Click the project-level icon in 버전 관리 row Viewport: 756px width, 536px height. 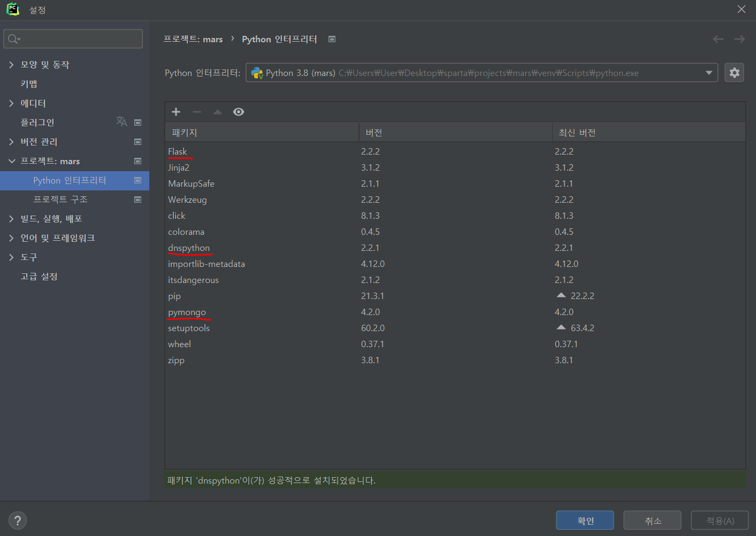pyautogui.click(x=138, y=142)
